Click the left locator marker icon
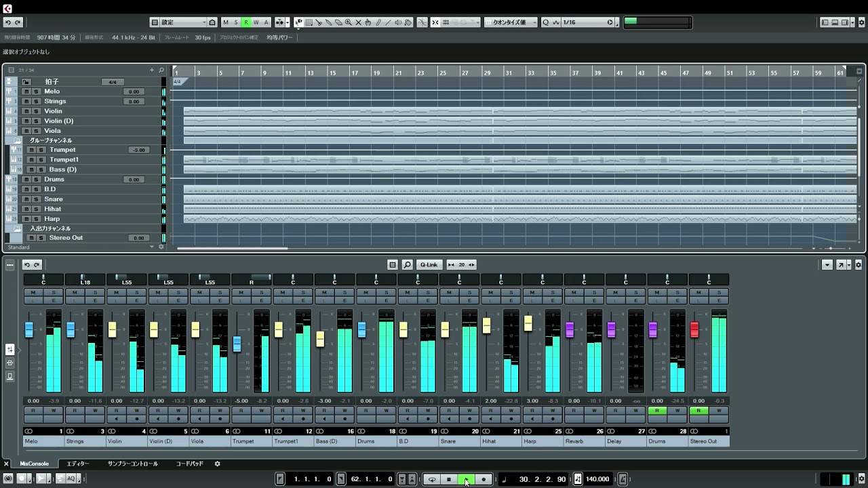The image size is (868, 488). (280, 479)
